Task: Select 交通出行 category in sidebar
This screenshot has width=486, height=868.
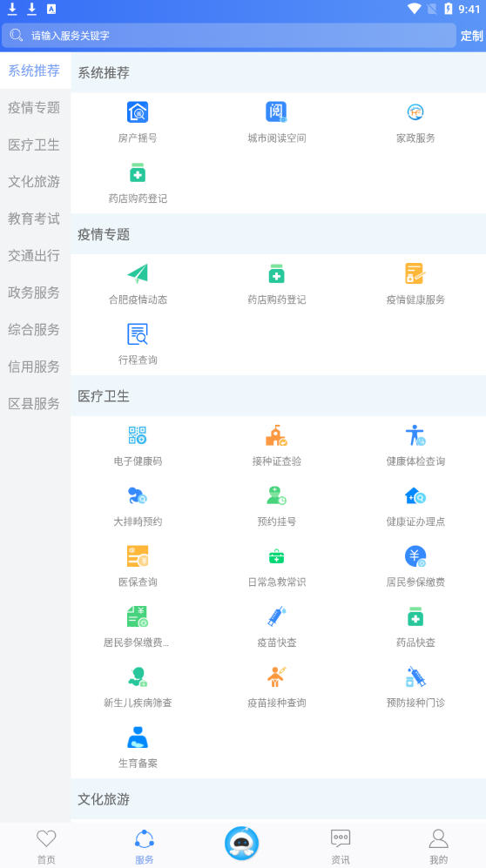Action: click(x=34, y=255)
